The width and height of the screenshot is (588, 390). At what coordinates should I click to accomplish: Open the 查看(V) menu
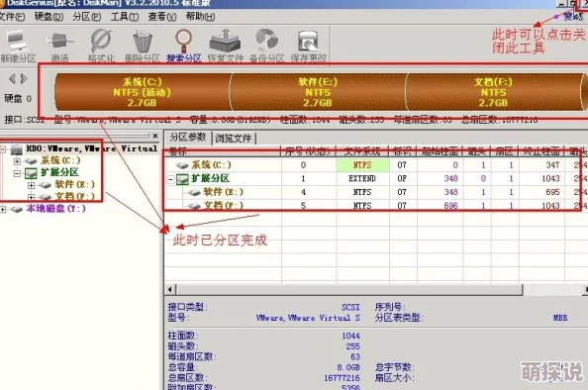[162, 17]
